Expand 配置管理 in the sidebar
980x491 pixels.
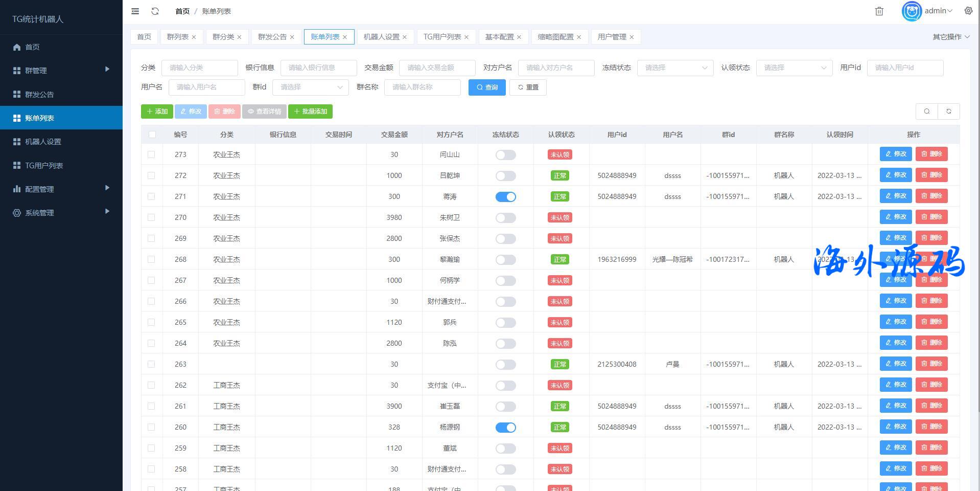tap(39, 189)
